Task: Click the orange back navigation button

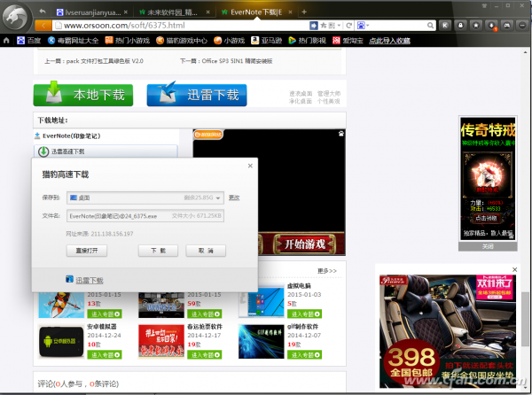Action: (x=43, y=26)
